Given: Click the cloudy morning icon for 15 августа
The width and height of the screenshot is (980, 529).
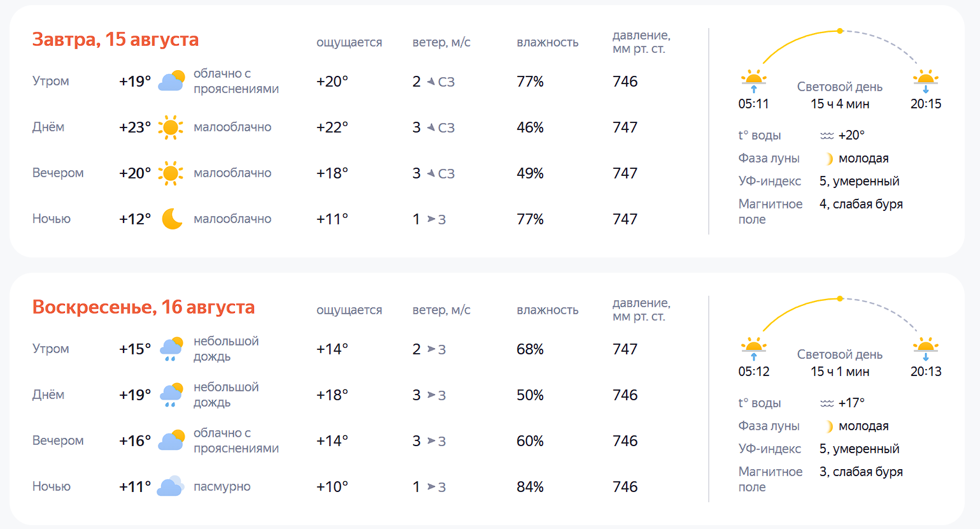Looking at the screenshot, I should (171, 81).
